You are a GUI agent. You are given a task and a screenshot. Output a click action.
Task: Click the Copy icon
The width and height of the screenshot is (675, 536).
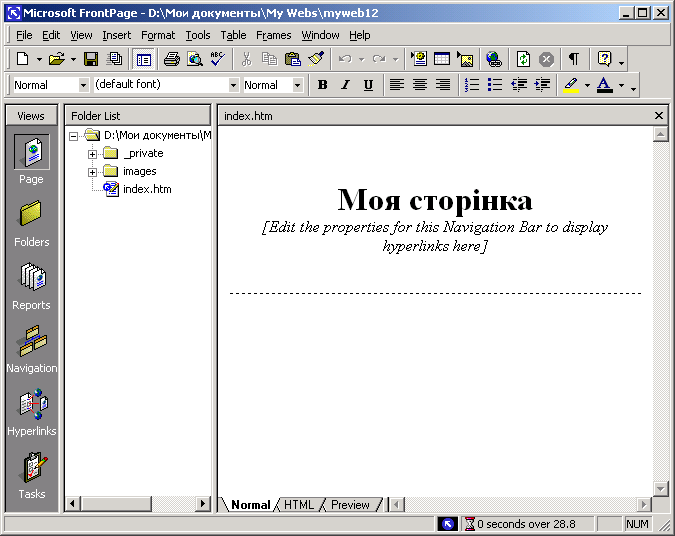269,59
